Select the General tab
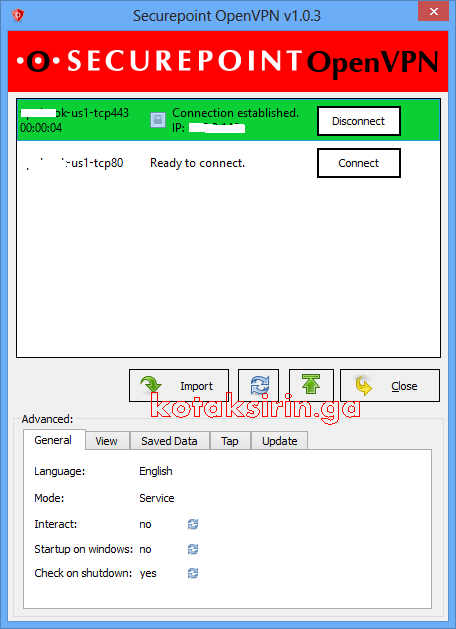 (x=53, y=440)
